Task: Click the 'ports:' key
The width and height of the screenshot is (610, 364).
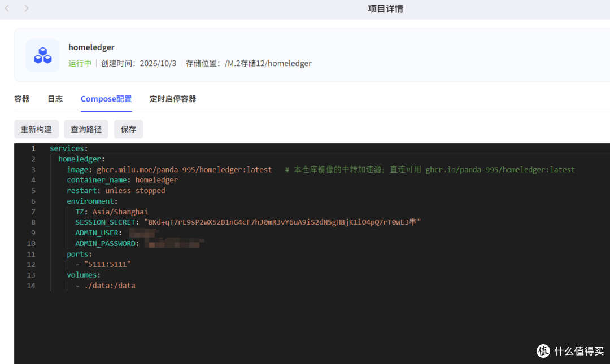Action: coord(80,254)
